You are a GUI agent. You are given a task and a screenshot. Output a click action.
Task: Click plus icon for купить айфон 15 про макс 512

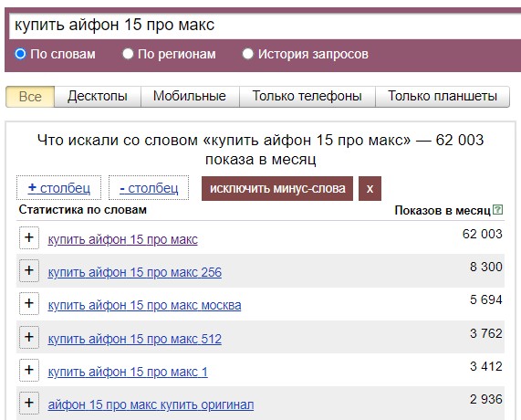click(x=29, y=337)
